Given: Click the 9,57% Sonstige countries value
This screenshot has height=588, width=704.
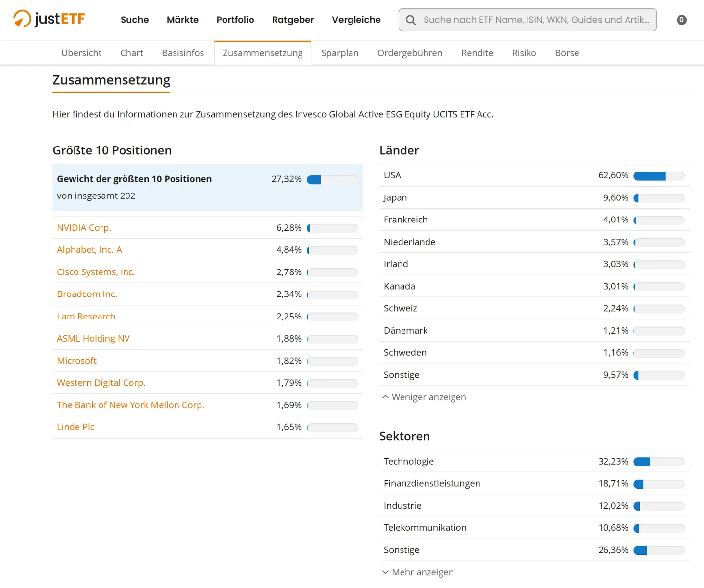Looking at the screenshot, I should (616, 375).
